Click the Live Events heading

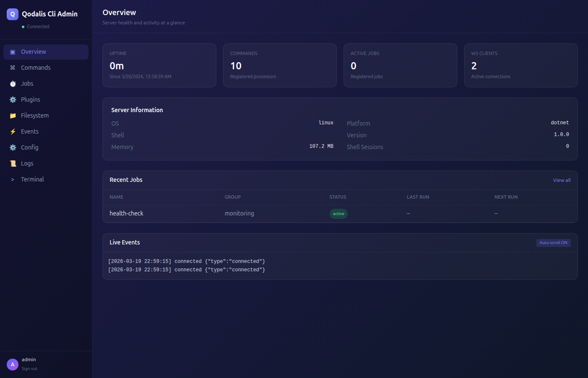pyautogui.click(x=125, y=242)
